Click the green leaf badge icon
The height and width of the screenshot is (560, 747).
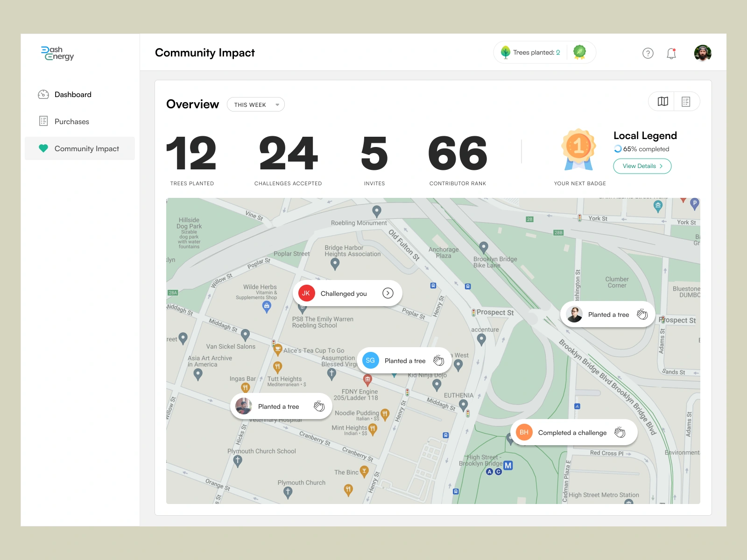579,52
